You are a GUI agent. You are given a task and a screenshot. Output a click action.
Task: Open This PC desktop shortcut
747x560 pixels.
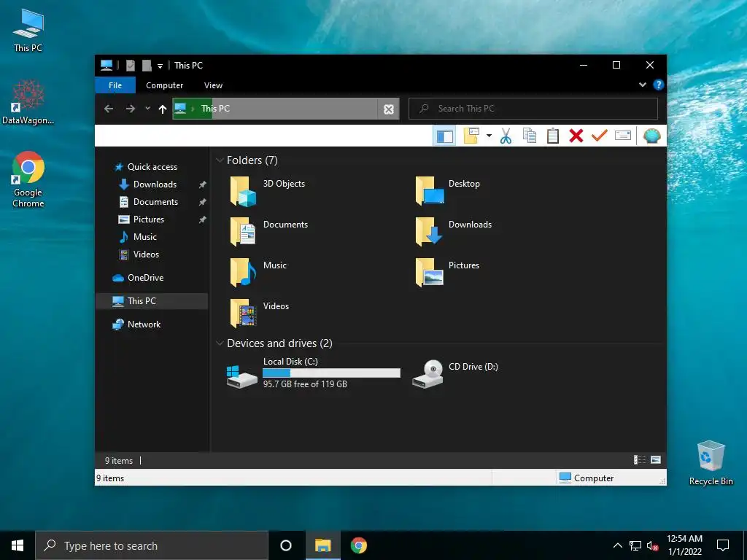pyautogui.click(x=28, y=31)
